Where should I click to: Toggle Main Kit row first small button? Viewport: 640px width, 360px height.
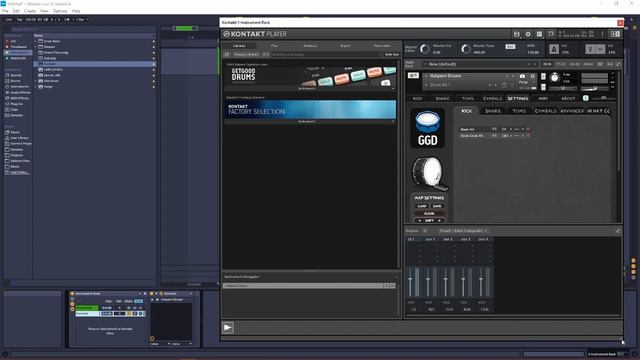494,129
